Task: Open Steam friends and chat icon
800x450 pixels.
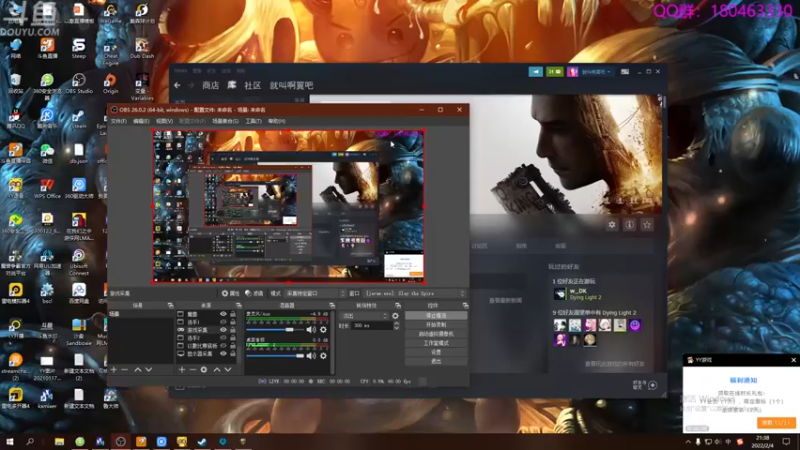Action: (x=652, y=385)
